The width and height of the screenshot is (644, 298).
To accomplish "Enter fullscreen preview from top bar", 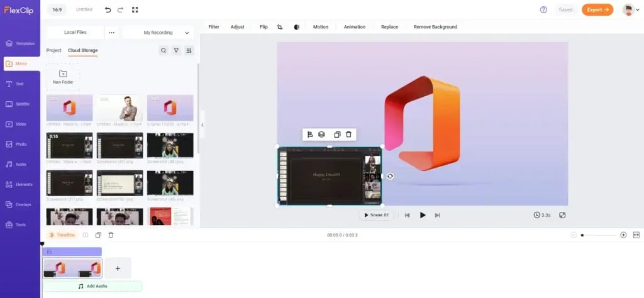I will tap(135, 10).
